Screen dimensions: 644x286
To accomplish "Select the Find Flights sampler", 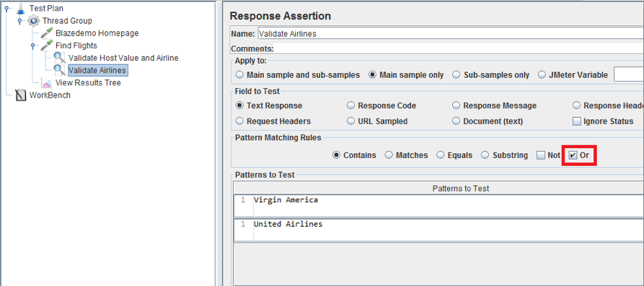I will pos(76,45).
